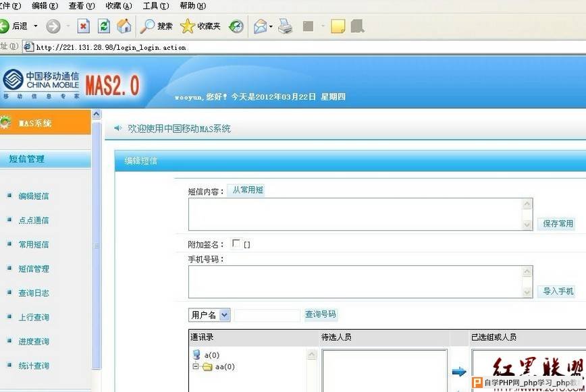
Task: Click into the 手机号码 text area
Action: [x=355, y=282]
